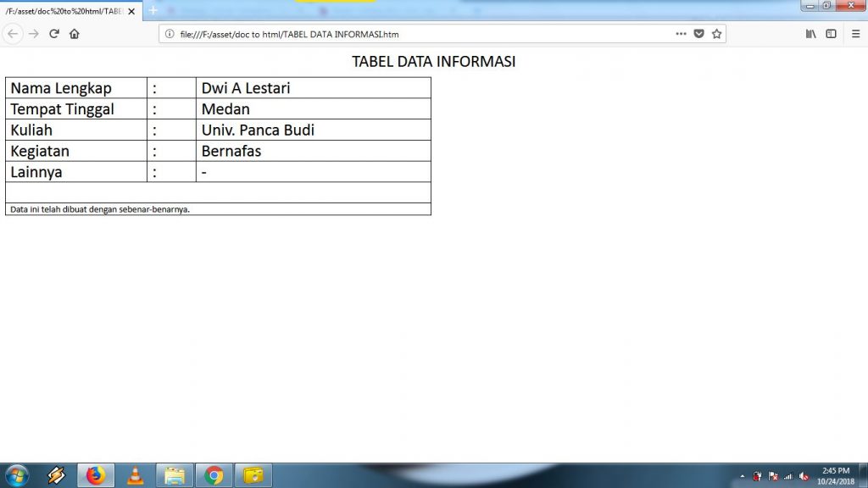Image resolution: width=868 pixels, height=488 pixels.
Task: Open the power battery tray icon
Action: click(x=757, y=476)
